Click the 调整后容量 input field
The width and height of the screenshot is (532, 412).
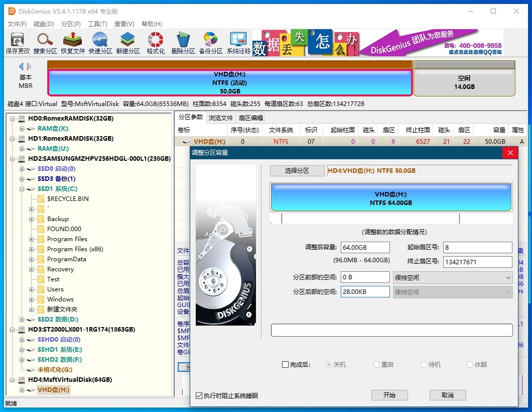tap(365, 247)
